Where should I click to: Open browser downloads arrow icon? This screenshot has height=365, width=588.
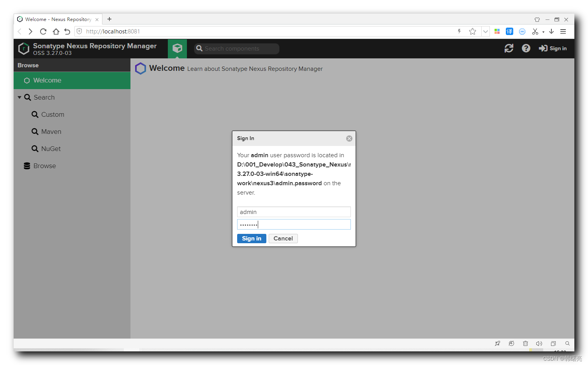(x=551, y=32)
